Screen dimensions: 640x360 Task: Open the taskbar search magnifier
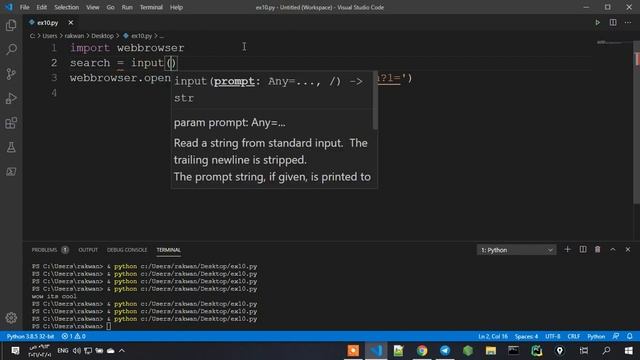click(x=606, y=351)
